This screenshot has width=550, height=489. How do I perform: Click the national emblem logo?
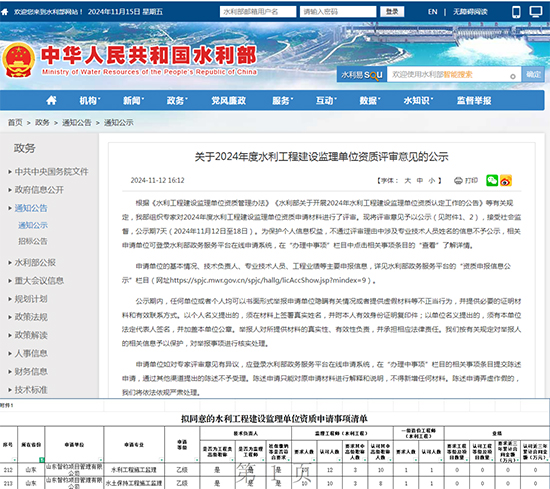click(x=19, y=60)
